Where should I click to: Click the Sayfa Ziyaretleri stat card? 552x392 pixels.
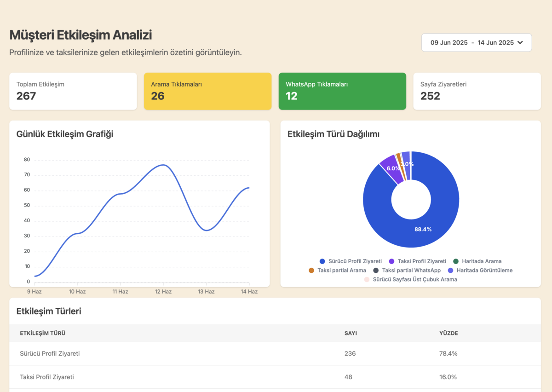477,91
